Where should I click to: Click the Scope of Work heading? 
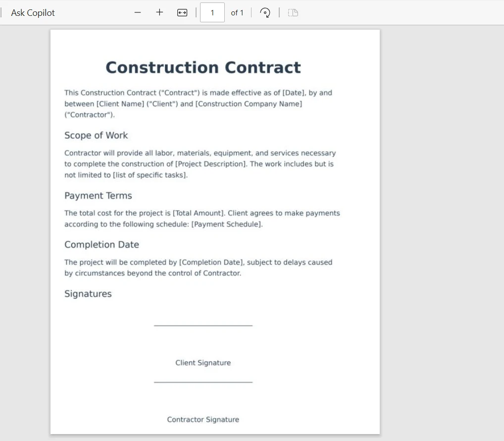click(x=96, y=135)
